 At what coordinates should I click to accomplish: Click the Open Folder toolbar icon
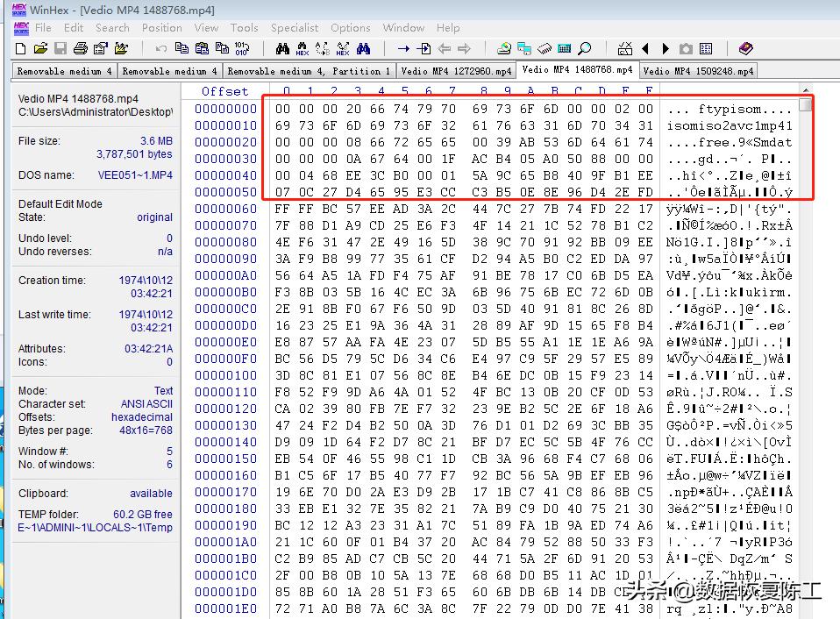[121, 49]
